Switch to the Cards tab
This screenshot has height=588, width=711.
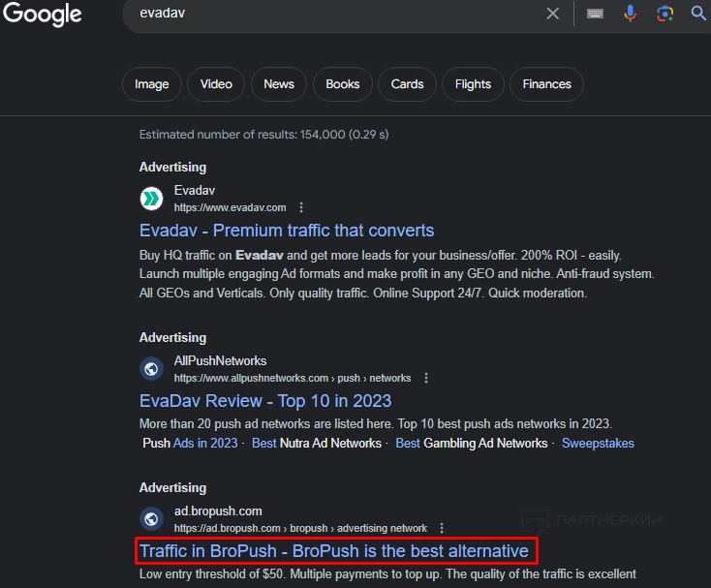(407, 84)
